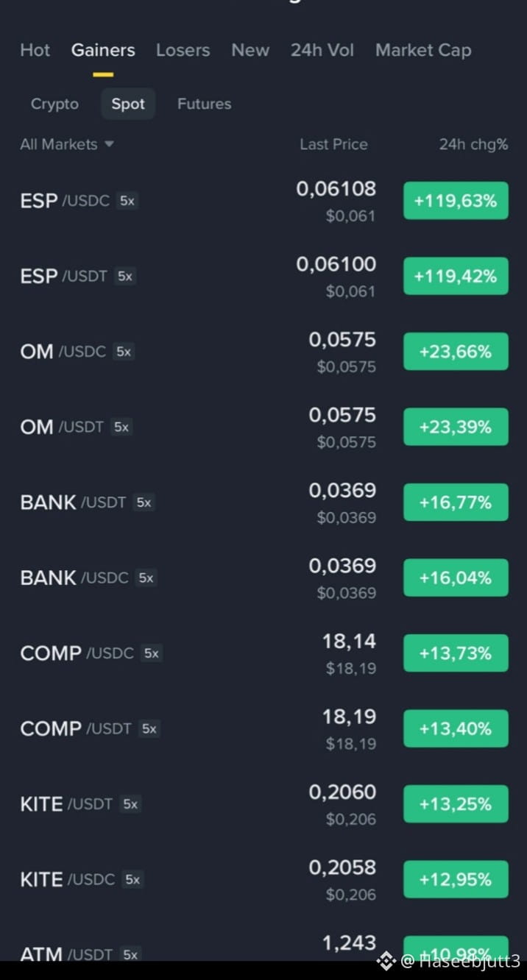Select the 24h Vol tab
527x980 pixels.
(x=322, y=50)
